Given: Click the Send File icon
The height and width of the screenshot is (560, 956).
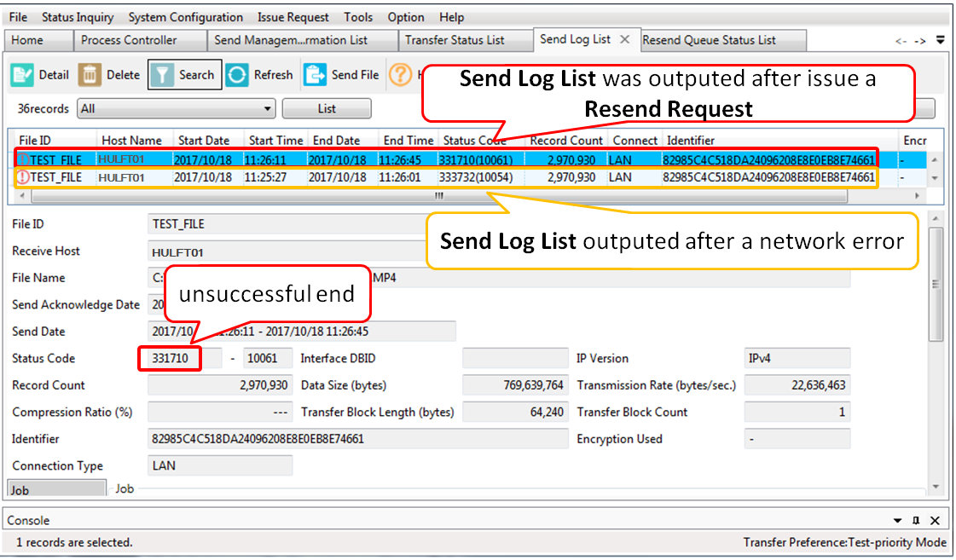Looking at the screenshot, I should pyautogui.click(x=316, y=75).
